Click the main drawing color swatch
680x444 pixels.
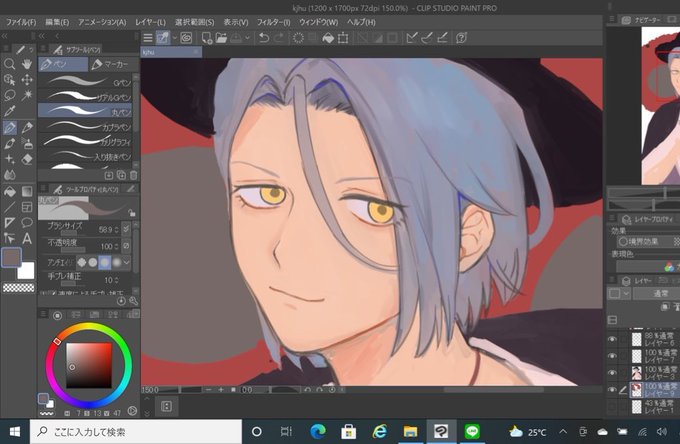tap(12, 257)
